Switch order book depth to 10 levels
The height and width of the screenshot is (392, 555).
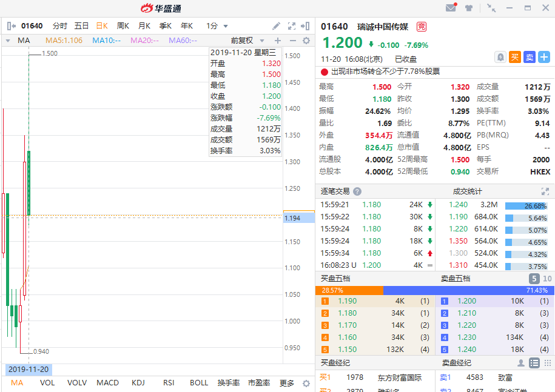[547, 279]
